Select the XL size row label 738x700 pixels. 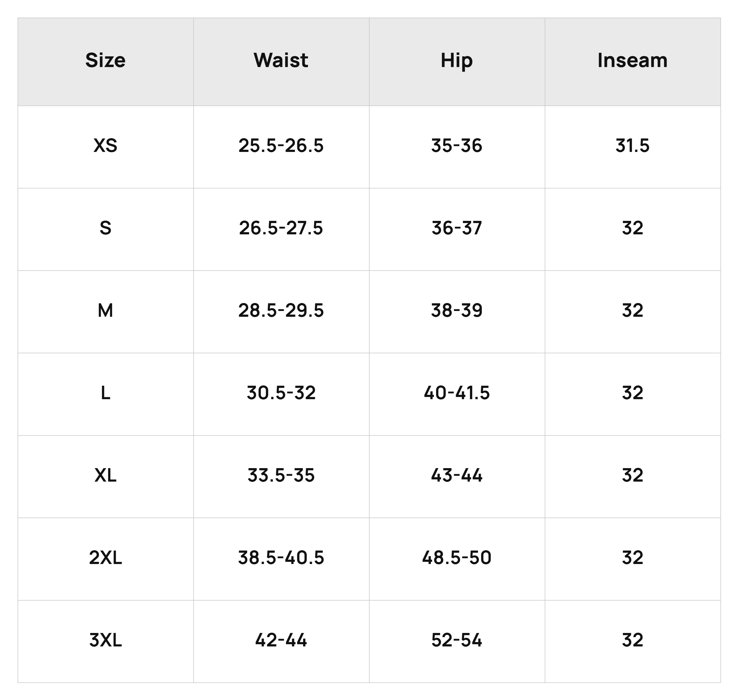tap(105, 475)
